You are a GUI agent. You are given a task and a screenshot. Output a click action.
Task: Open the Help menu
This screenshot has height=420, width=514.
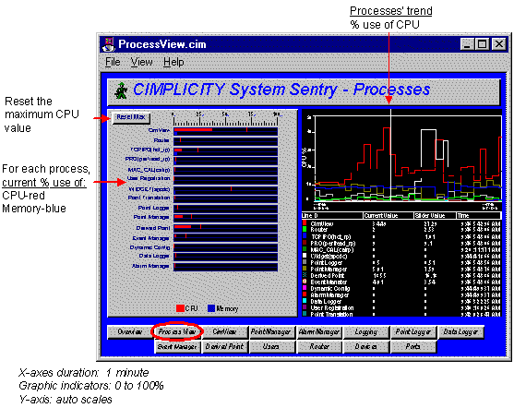pyautogui.click(x=173, y=62)
